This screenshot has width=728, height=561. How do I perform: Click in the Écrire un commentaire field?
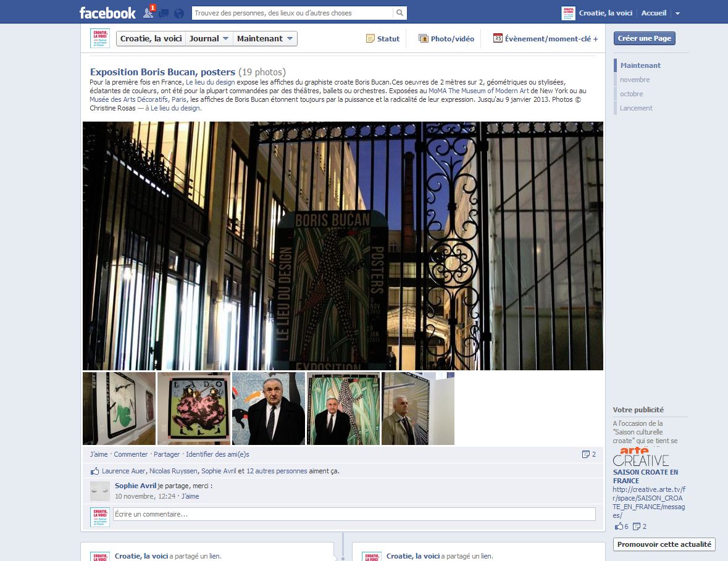354,514
